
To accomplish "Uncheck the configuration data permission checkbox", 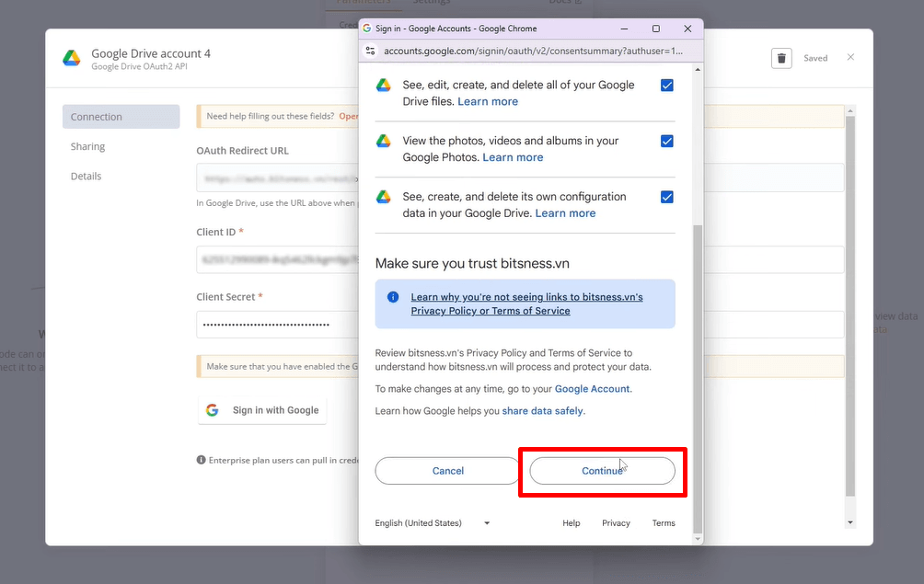I will [x=667, y=197].
